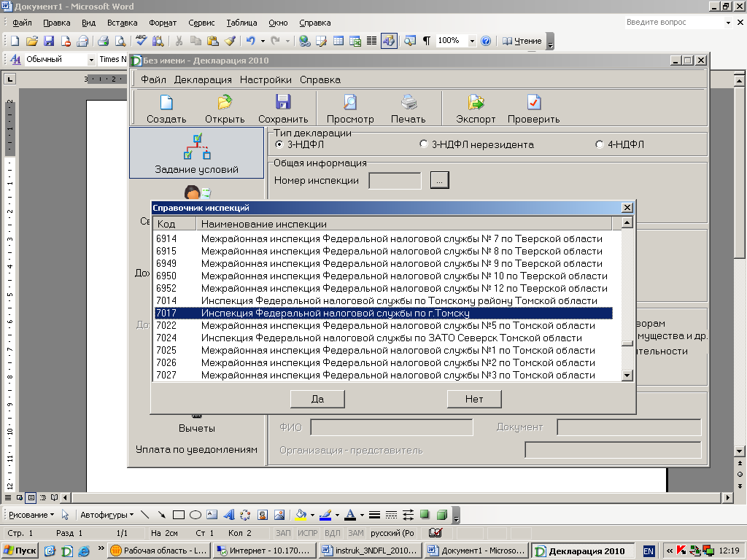Click the Insert Table icon in Word
The width and height of the screenshot is (747, 560).
(x=338, y=41)
